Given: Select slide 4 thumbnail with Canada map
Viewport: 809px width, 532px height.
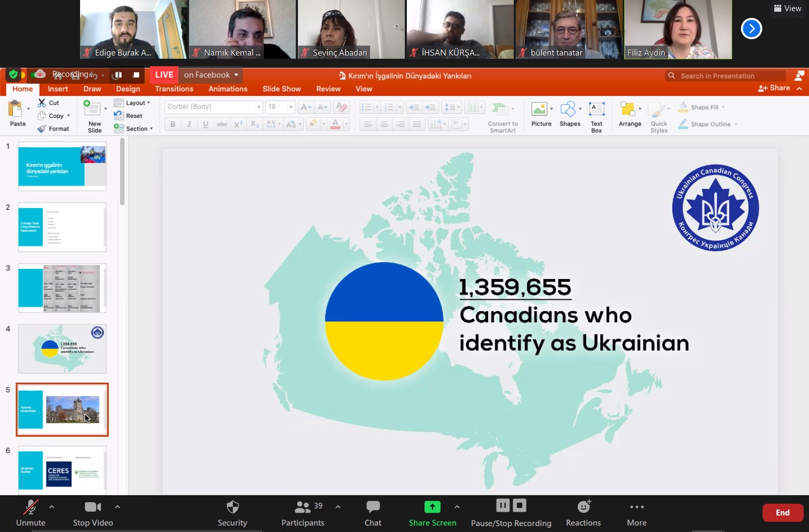Looking at the screenshot, I should pos(62,349).
